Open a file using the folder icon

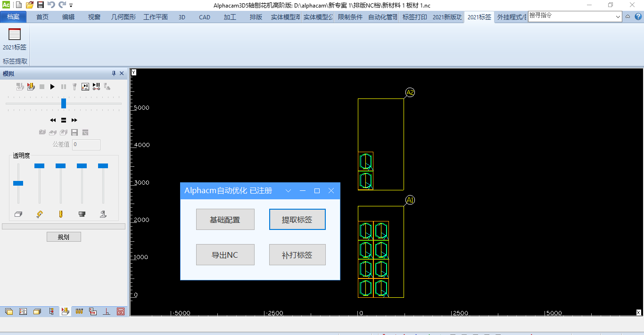coord(29,5)
